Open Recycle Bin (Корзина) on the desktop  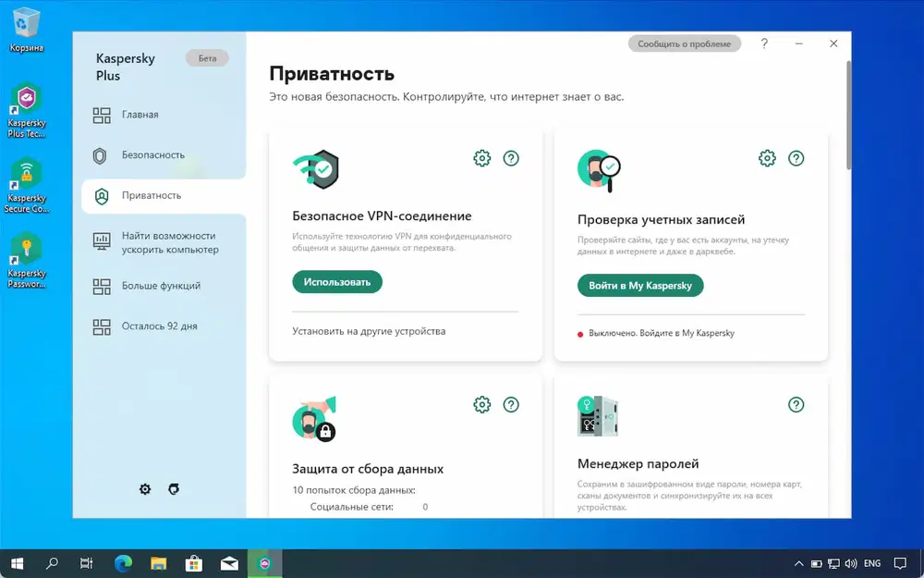click(x=26, y=30)
